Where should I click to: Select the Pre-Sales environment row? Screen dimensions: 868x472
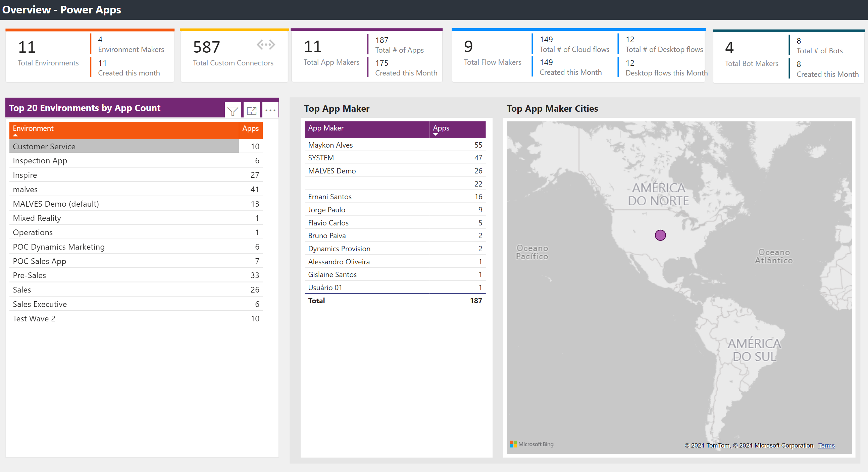coord(29,275)
